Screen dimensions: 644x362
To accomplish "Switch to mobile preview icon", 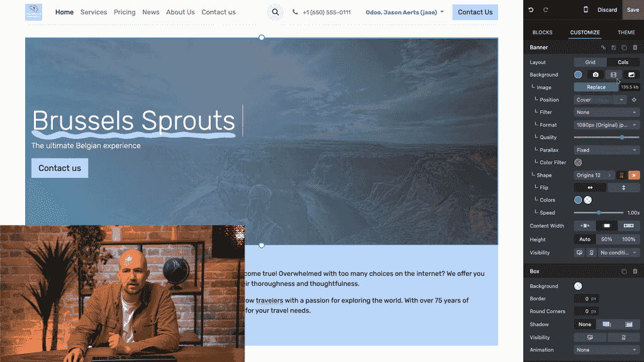I will [x=586, y=10].
